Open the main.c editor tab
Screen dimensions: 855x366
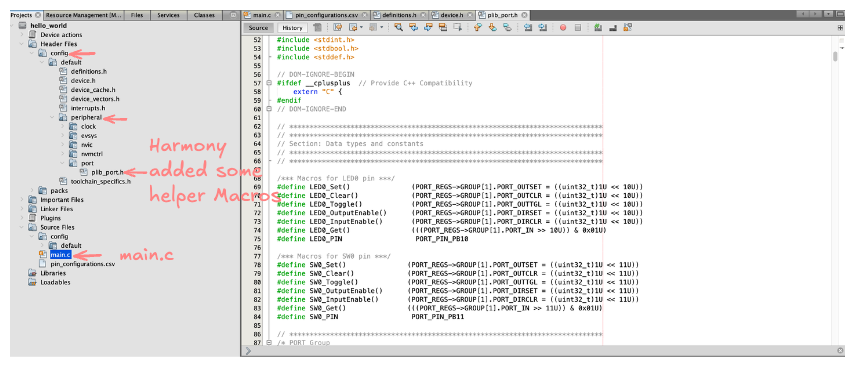tap(261, 15)
